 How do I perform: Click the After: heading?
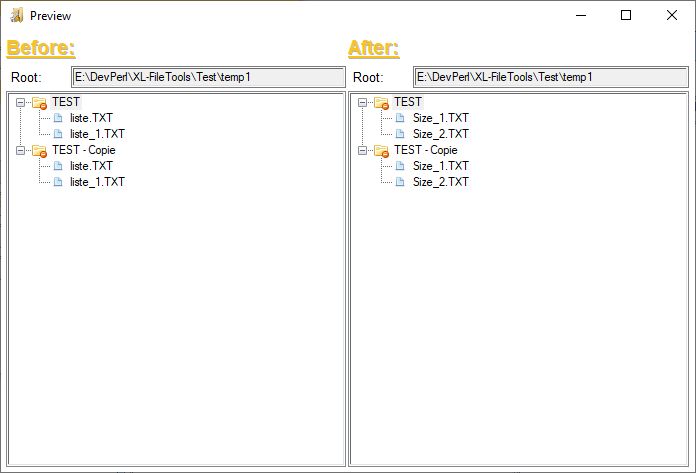coord(374,48)
